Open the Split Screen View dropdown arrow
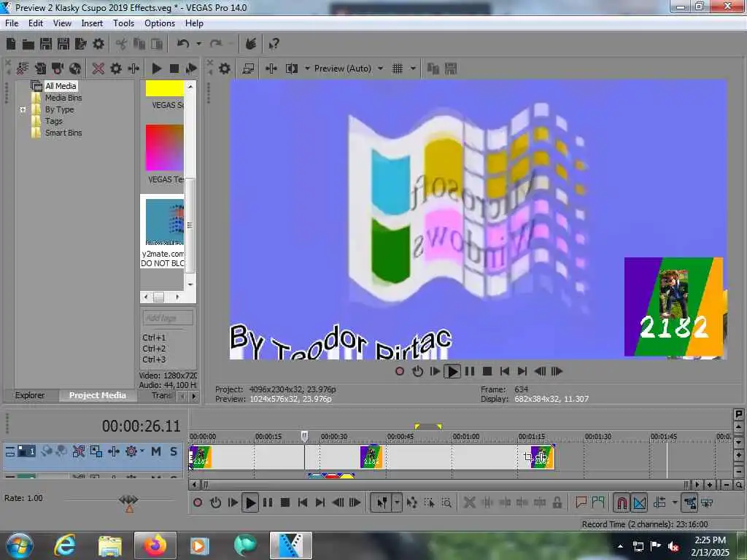 [x=307, y=69]
